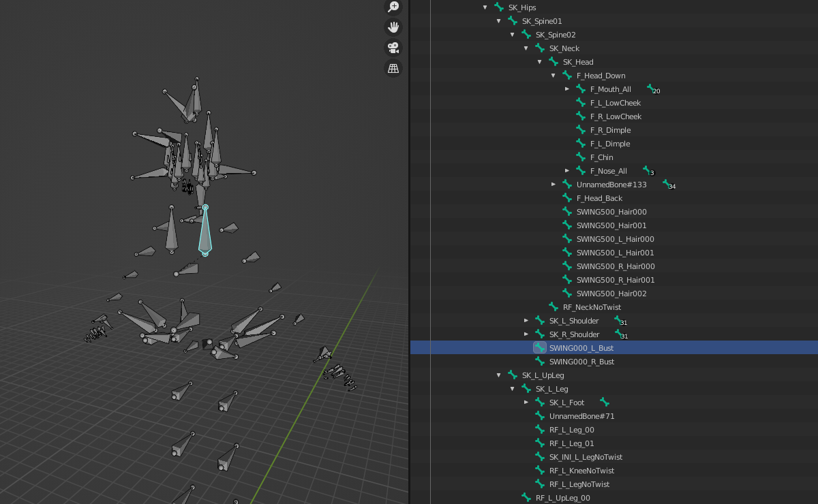Click bone icon beside F_Head_Back

[567, 198]
